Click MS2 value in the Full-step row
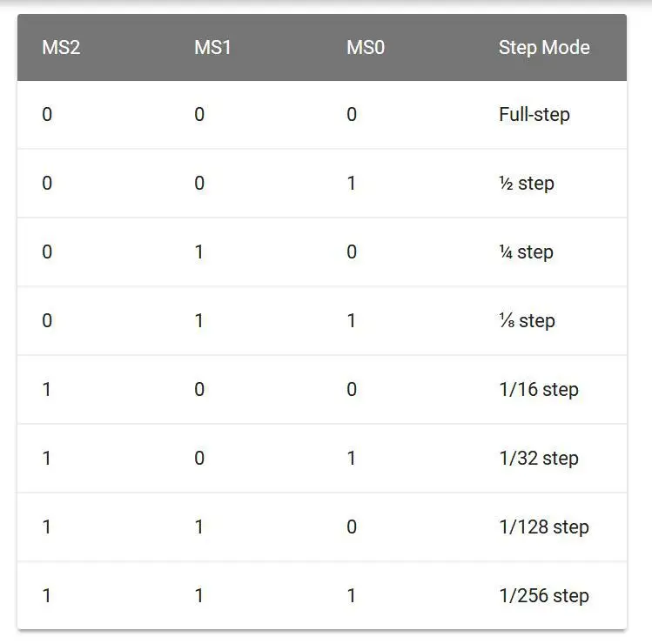Viewport: 652px width, 644px height. pyautogui.click(x=47, y=114)
